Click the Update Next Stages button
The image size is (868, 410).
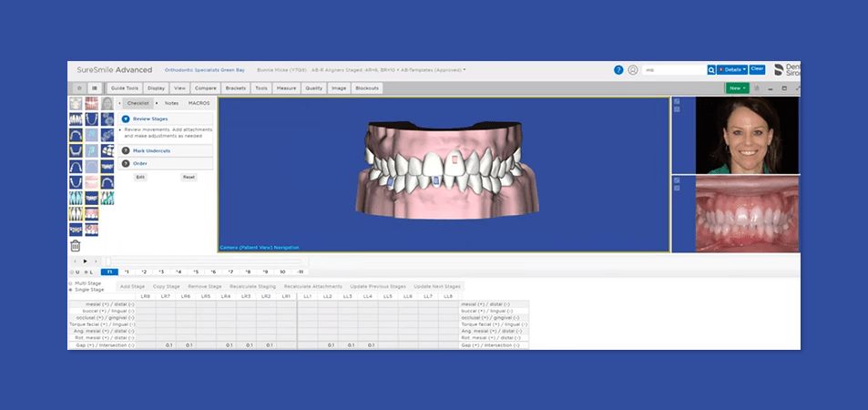437,286
